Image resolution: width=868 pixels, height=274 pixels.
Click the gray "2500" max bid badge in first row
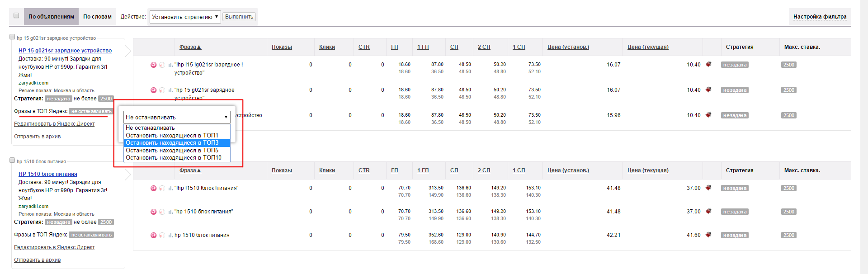pos(789,65)
